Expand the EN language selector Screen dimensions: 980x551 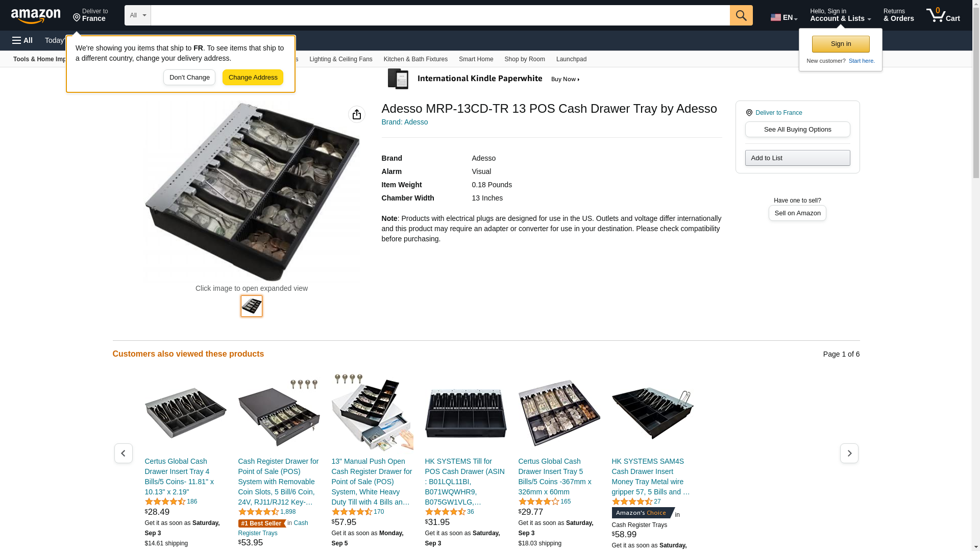(x=784, y=17)
